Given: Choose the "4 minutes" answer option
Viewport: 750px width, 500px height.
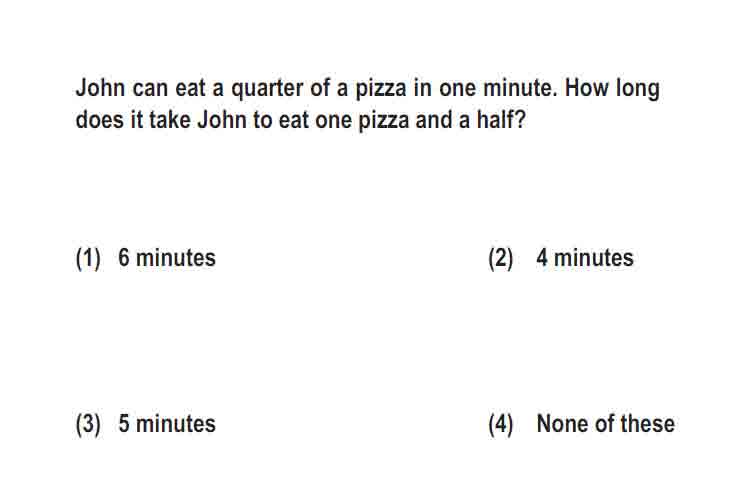Looking at the screenshot, I should point(585,258).
